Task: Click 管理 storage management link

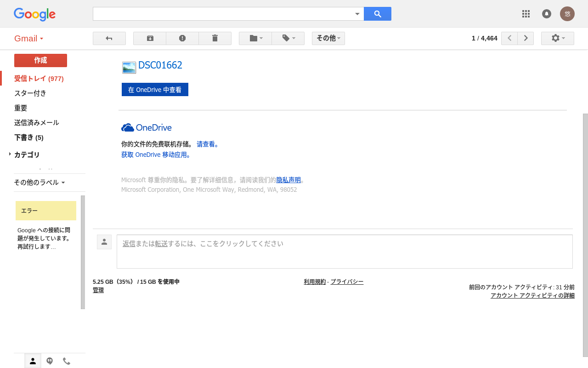Action: (x=98, y=290)
